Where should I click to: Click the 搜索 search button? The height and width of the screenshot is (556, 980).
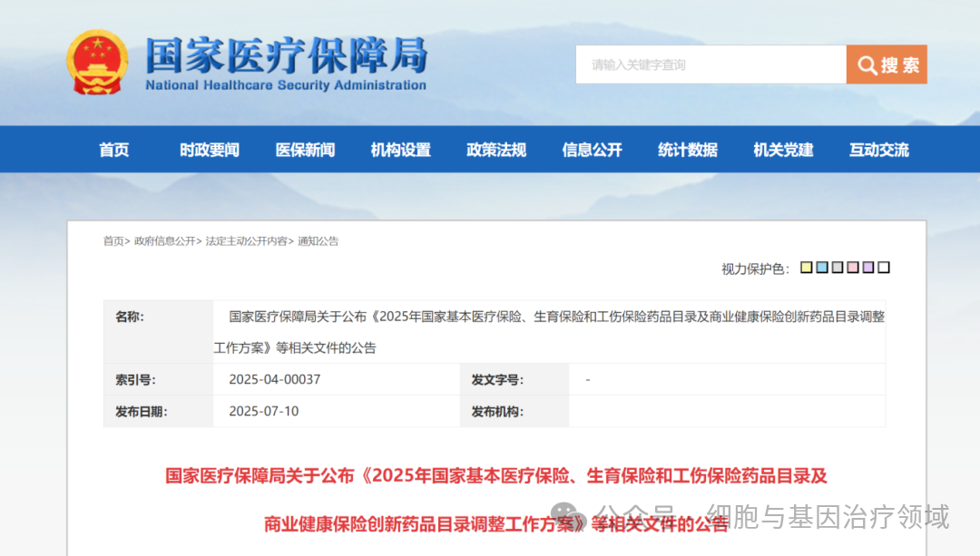coord(887,64)
